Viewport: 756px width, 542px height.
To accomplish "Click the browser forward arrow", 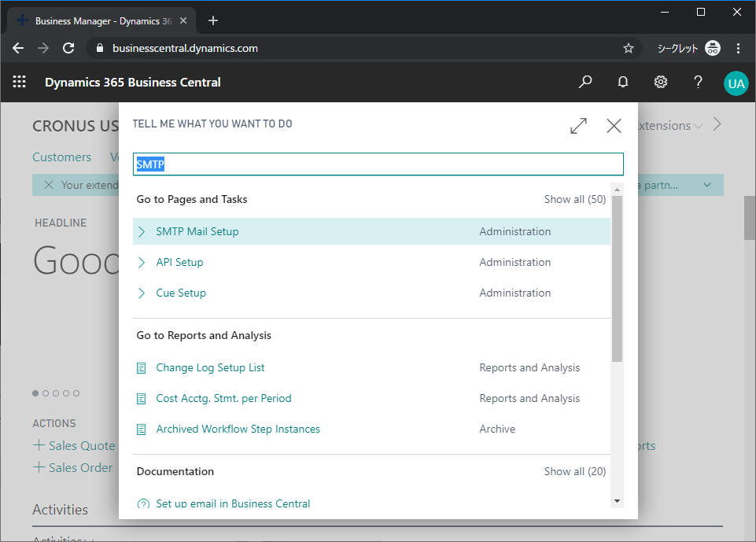I will (43, 48).
